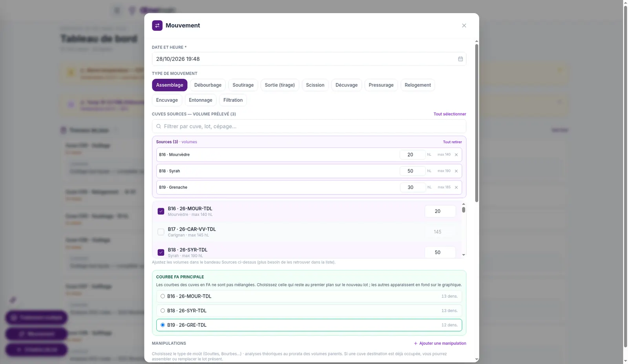Uncheck the B16 · 26-MOUR-TDL checkbox
628x364 pixels.
[161, 211]
